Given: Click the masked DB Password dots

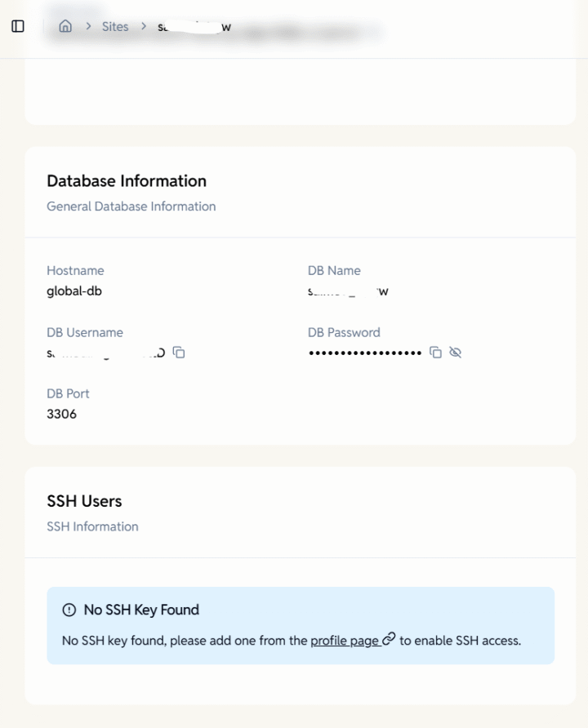Looking at the screenshot, I should click(x=365, y=353).
